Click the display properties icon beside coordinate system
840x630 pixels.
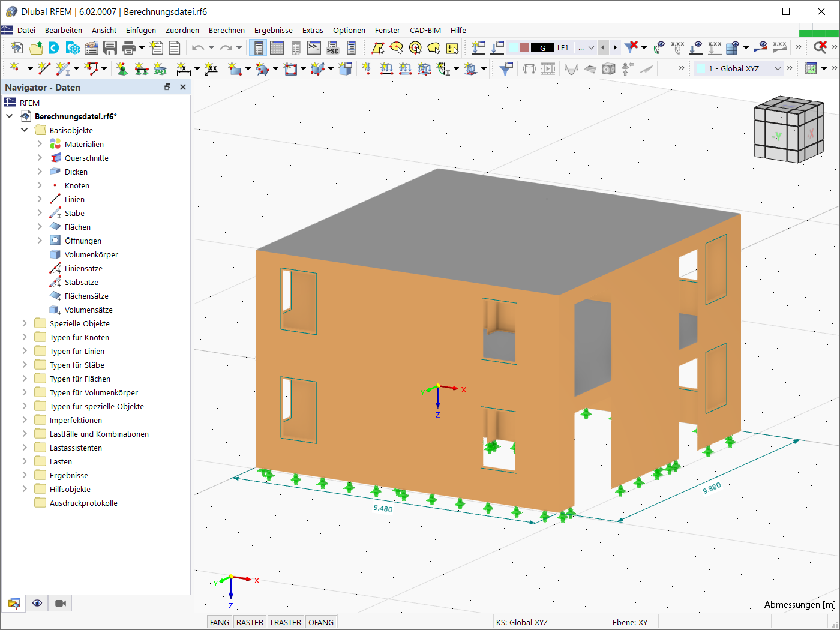pos(811,68)
